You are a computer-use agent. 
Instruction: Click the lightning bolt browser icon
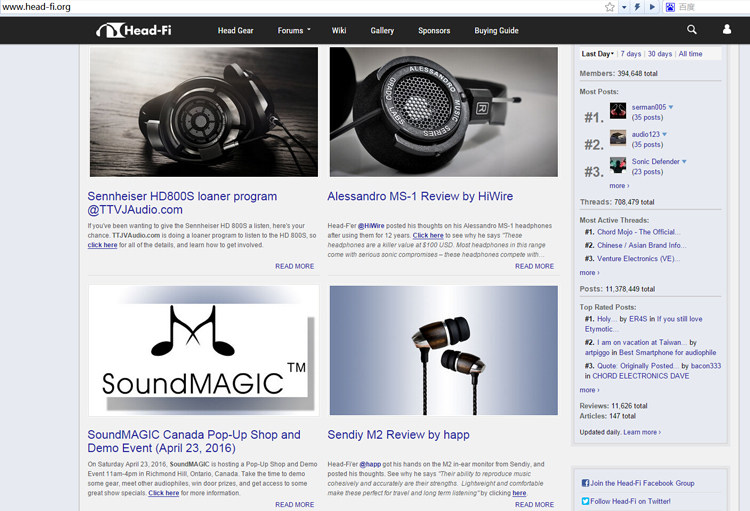(x=637, y=7)
